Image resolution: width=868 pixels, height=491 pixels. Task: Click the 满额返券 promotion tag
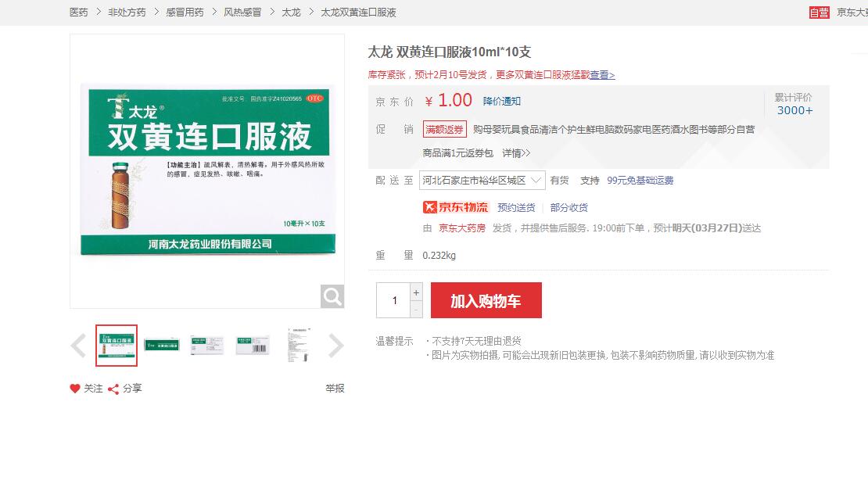click(x=444, y=130)
